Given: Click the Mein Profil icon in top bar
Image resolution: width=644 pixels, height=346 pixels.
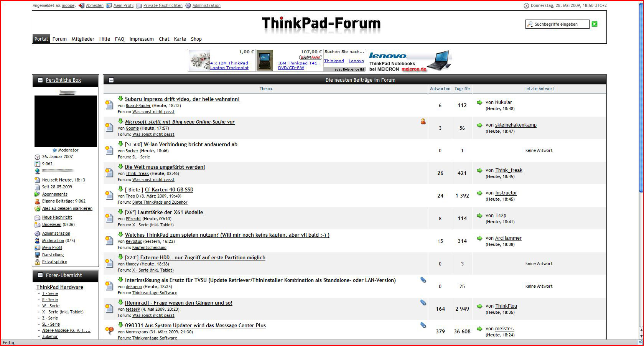Looking at the screenshot, I should 109,6.
